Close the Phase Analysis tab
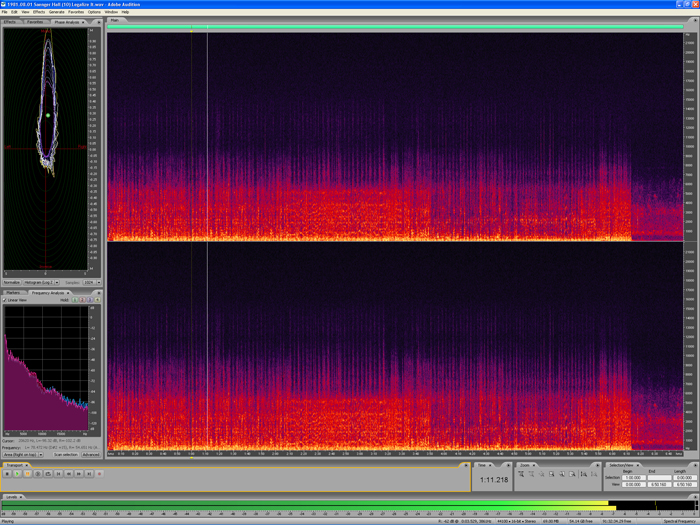 click(83, 22)
